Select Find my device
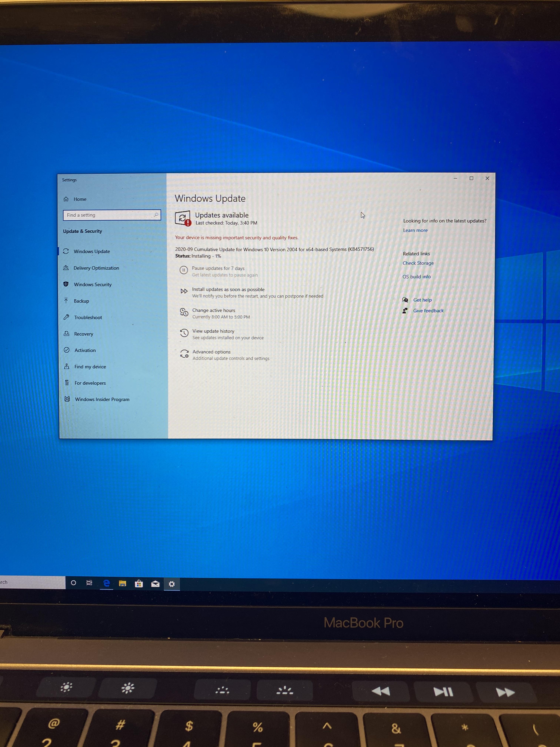The width and height of the screenshot is (560, 747). [x=90, y=366]
